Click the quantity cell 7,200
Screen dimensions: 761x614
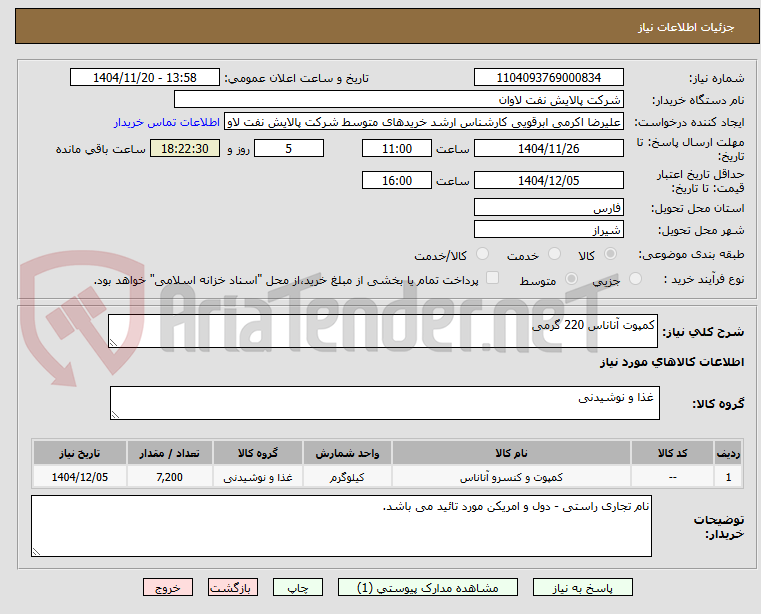point(169,477)
